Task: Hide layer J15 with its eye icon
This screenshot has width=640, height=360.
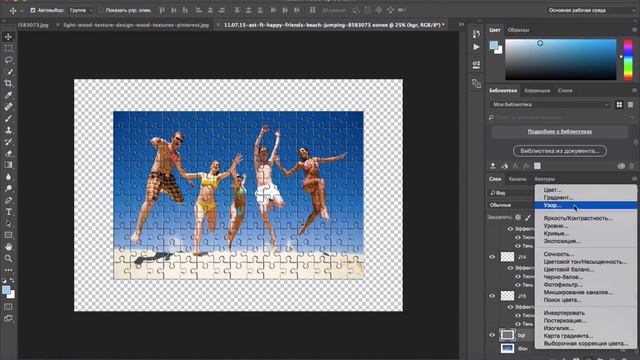Action: pyautogui.click(x=492, y=296)
